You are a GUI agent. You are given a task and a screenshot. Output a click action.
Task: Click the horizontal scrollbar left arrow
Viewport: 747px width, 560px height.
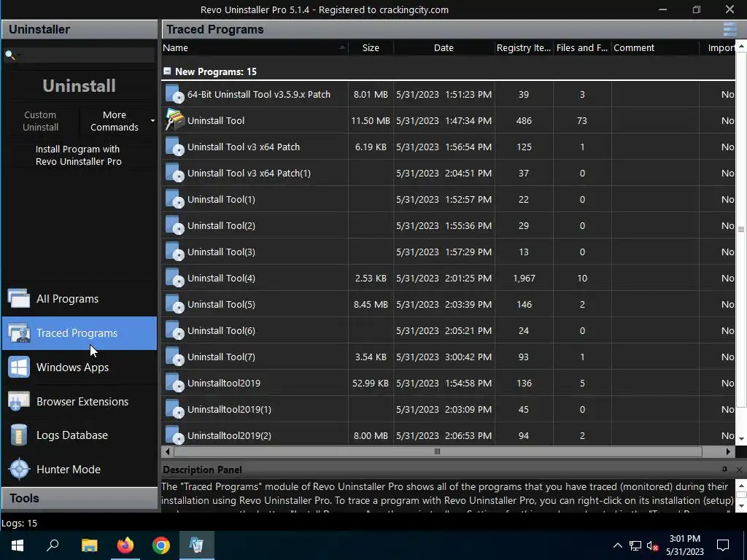click(x=167, y=451)
